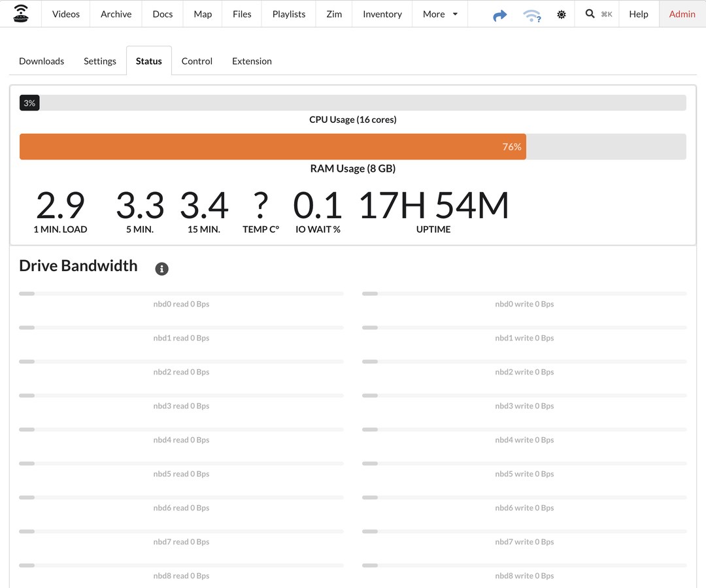Open the Docs menu item
Screen dimensions: 706x588
[x=163, y=14]
